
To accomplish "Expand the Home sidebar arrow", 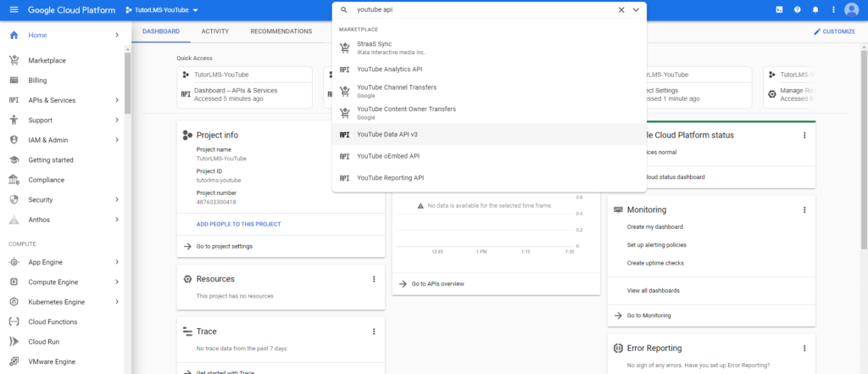I will coord(117,35).
